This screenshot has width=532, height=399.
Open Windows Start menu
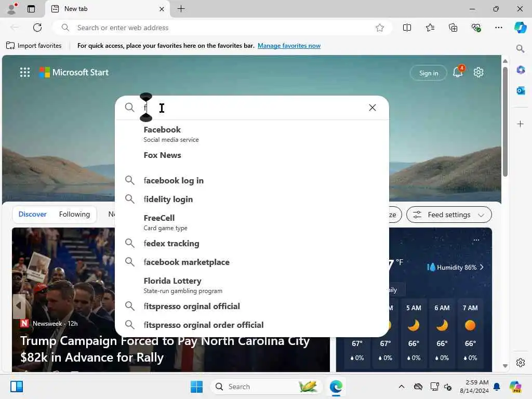(x=196, y=387)
